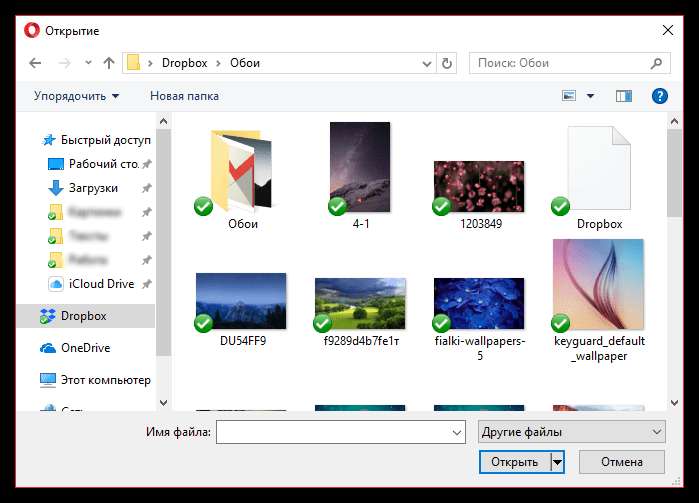Select the fialki-wallpapers-5 thumbnail
The image size is (699, 503).
coord(479,303)
